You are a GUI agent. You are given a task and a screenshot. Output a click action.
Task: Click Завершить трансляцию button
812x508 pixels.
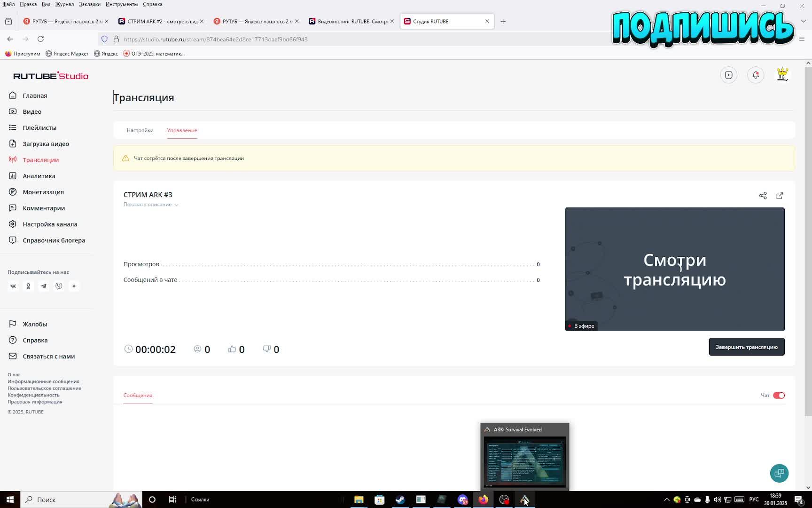point(746,347)
